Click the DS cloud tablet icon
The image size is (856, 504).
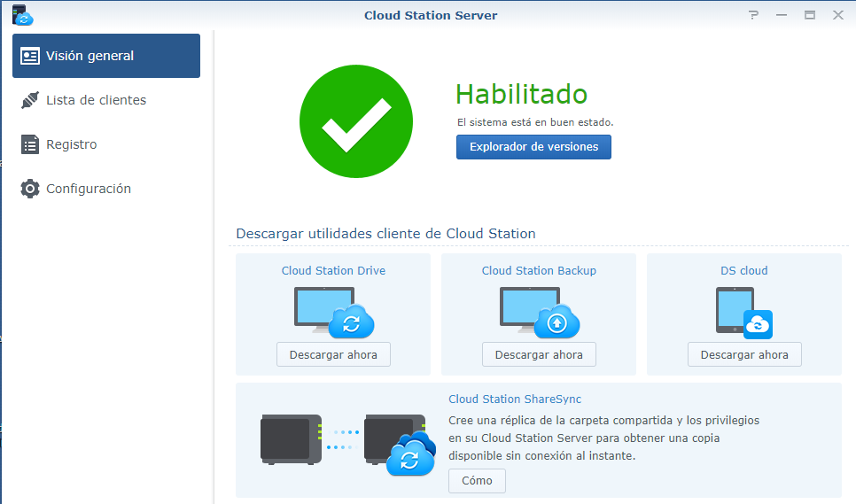(744, 313)
